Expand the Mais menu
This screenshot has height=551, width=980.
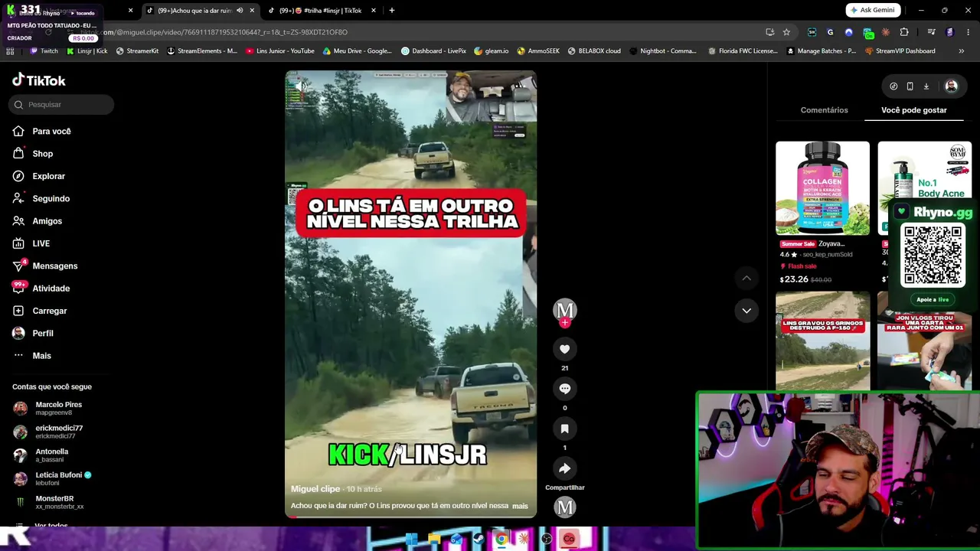click(32, 356)
